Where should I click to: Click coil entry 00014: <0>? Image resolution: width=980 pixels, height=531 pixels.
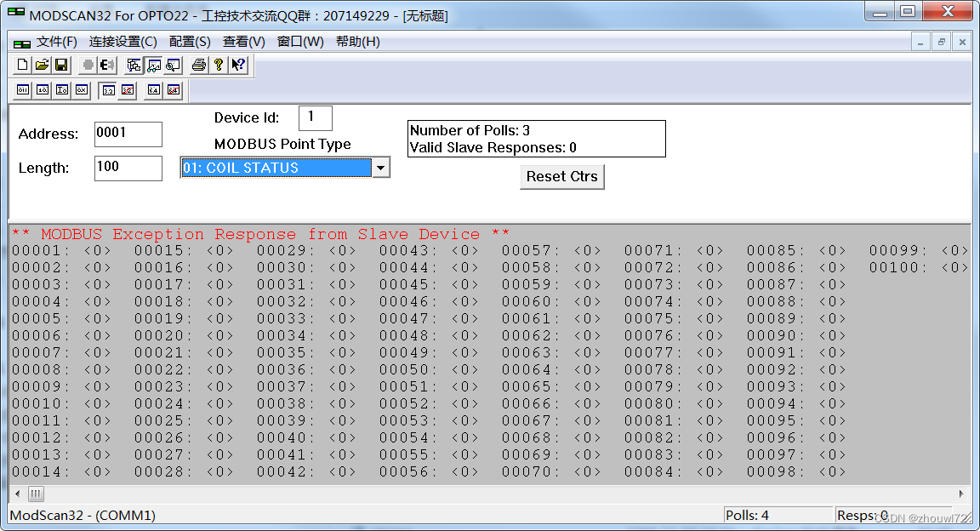point(61,472)
